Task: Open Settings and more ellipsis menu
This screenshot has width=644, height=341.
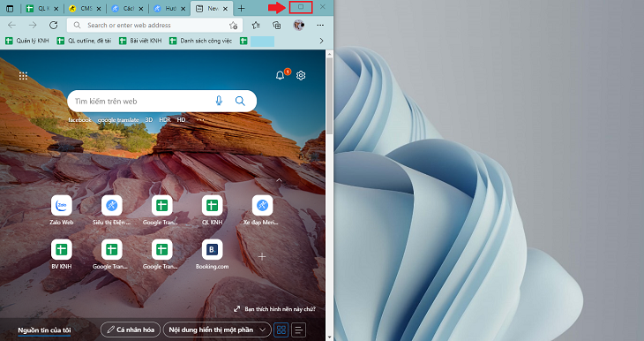Action: click(320, 25)
